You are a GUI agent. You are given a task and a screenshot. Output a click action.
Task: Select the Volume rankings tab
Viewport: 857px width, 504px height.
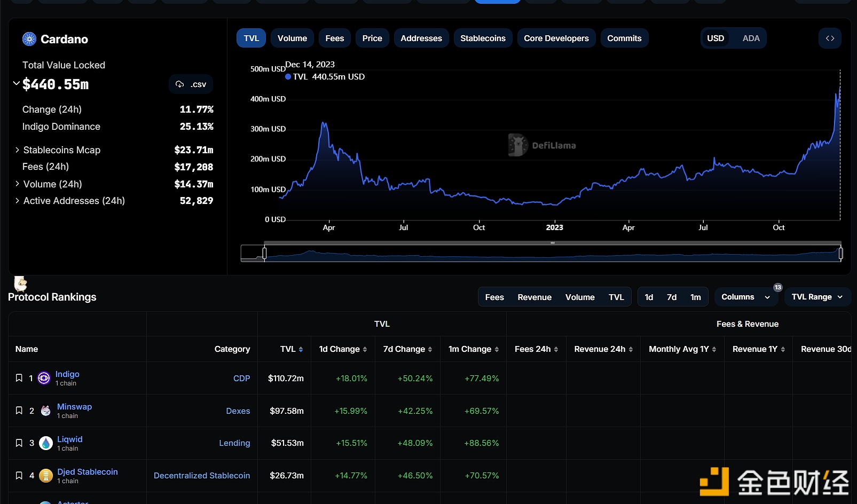point(580,297)
